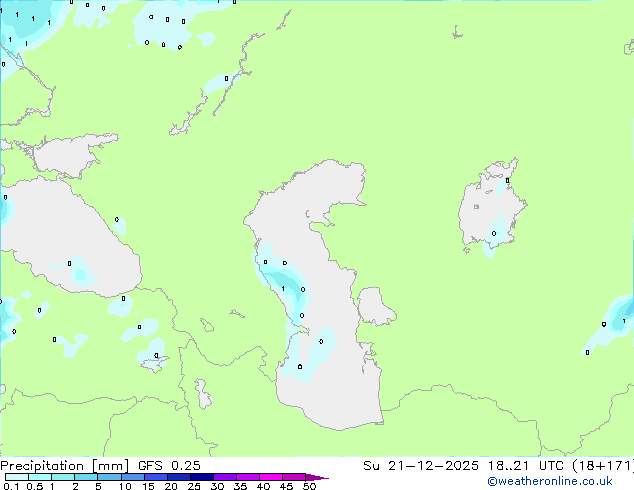Open the weatheronline.co.uk copyright link
This screenshot has height=490, width=634.
pyautogui.click(x=550, y=481)
